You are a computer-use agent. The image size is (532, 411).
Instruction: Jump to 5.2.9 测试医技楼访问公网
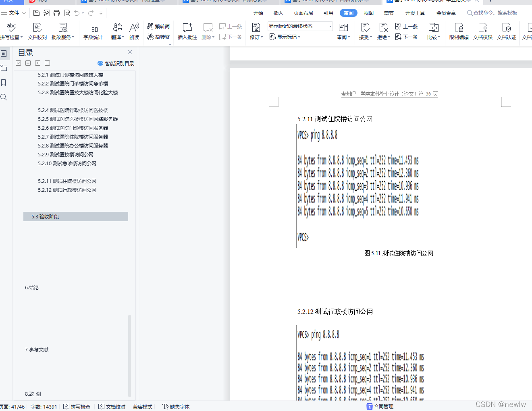[x=66, y=155]
